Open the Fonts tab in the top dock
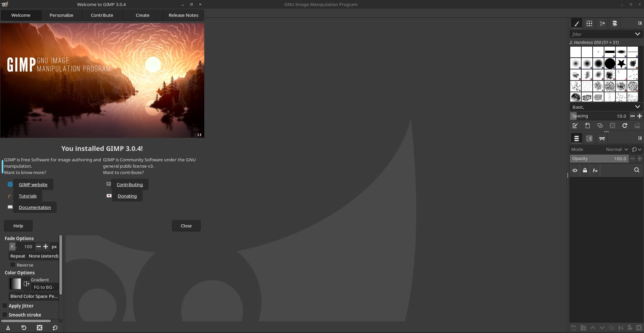The height and width of the screenshot is (333, 644). [x=602, y=23]
